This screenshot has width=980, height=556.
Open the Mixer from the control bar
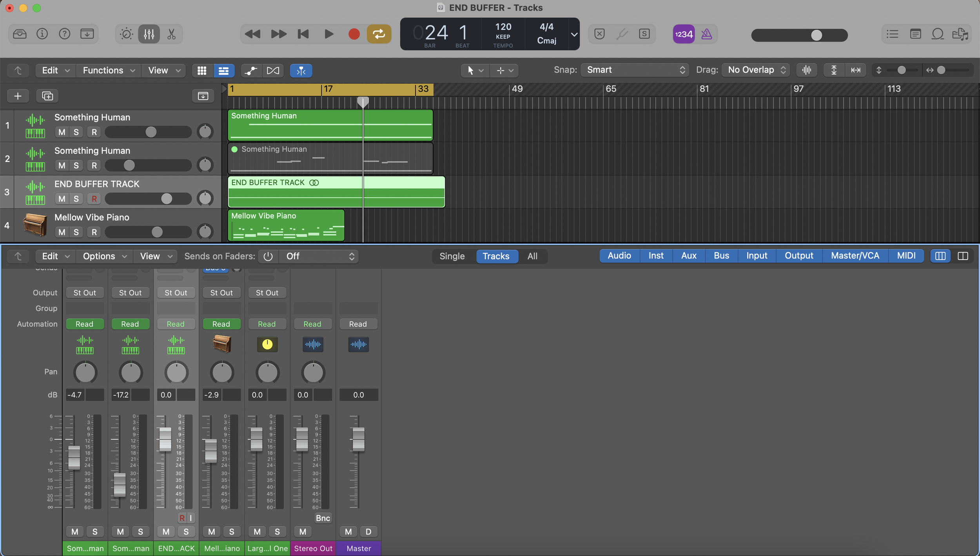[149, 35]
